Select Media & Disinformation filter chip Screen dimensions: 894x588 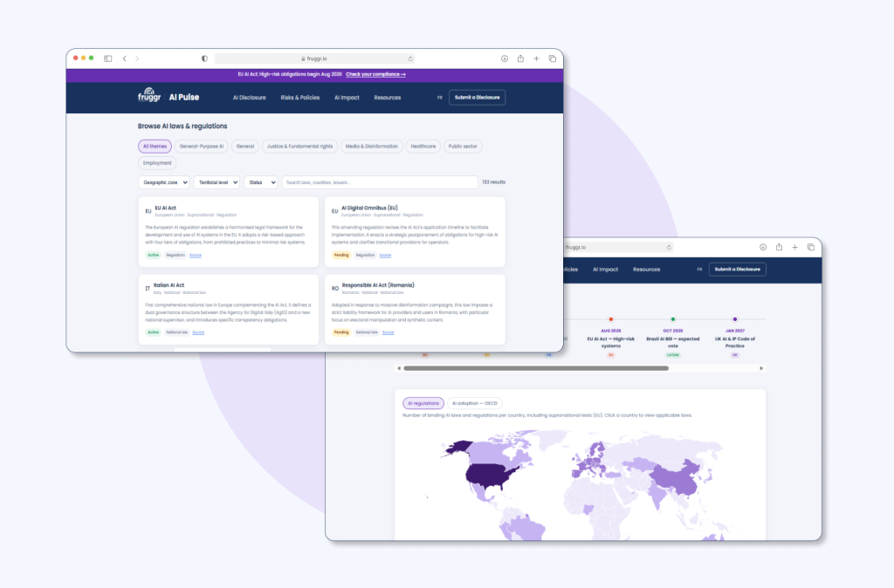coord(372,147)
